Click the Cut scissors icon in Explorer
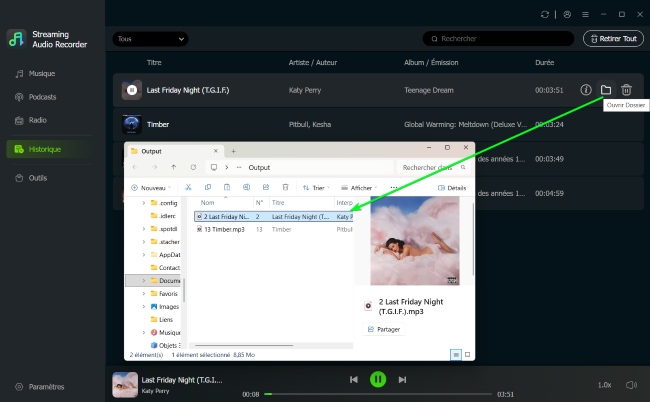650x402 pixels. point(188,187)
